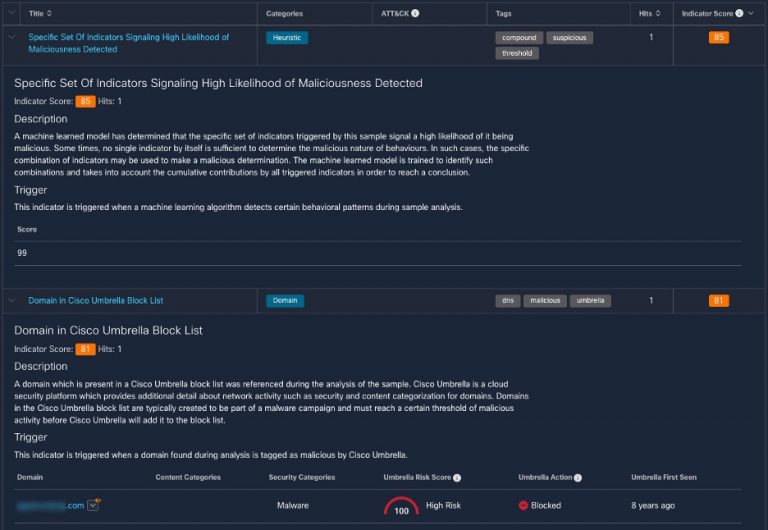Click the Umbrella Action info icon

[578, 478]
